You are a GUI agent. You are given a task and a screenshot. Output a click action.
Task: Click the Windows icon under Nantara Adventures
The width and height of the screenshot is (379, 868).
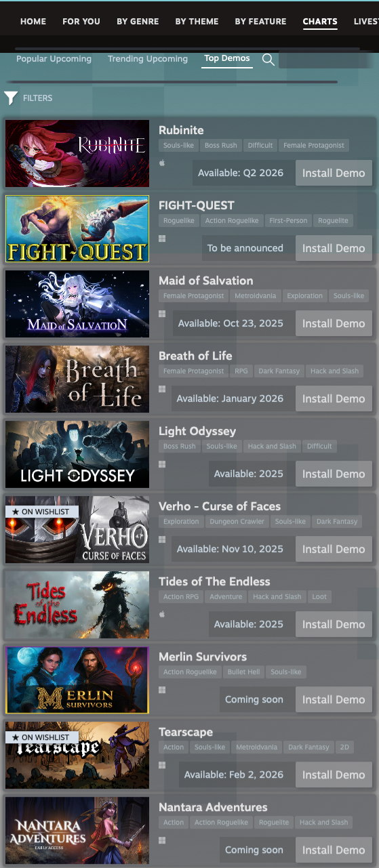[x=162, y=840]
